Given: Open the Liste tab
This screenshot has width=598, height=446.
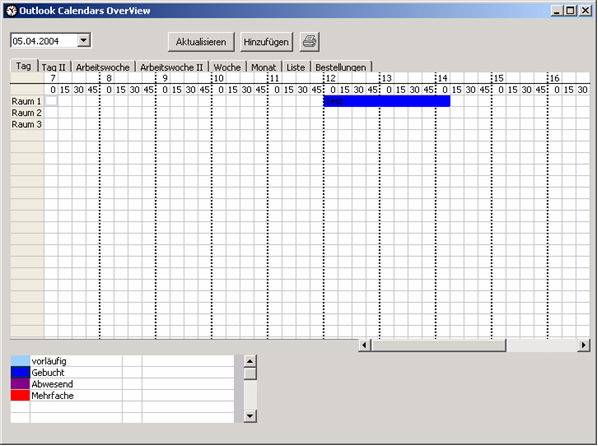Looking at the screenshot, I should click(x=296, y=67).
